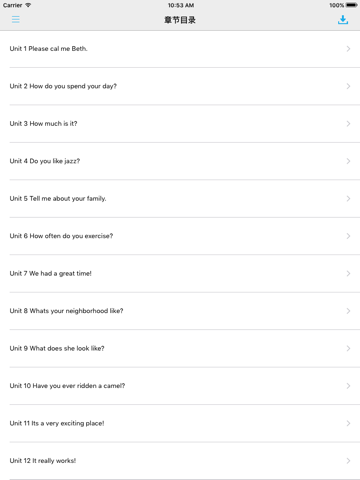This screenshot has height=480, width=360.
Task: Tap the download icon in header
Action: [x=343, y=20]
